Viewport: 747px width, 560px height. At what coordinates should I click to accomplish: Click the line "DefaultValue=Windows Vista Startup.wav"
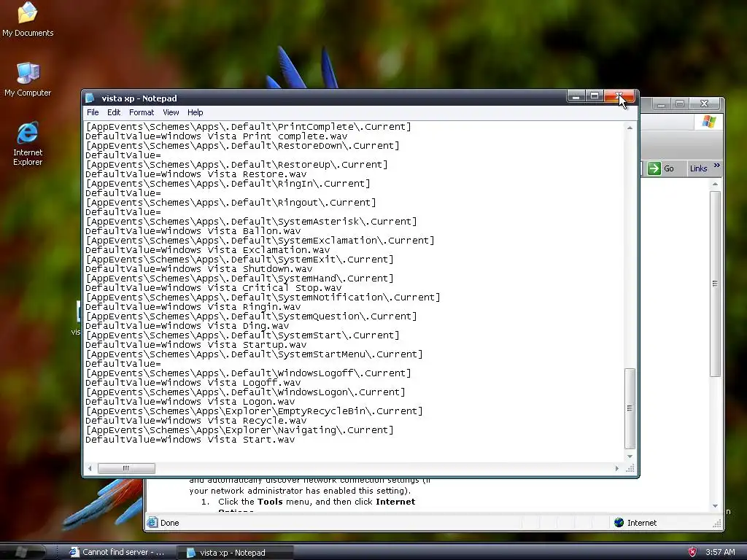click(196, 345)
